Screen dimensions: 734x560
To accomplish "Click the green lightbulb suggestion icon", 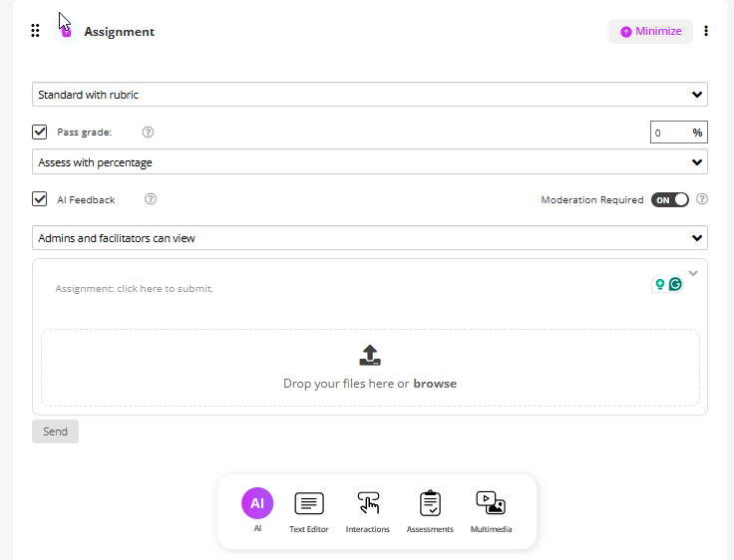I will (x=660, y=284).
